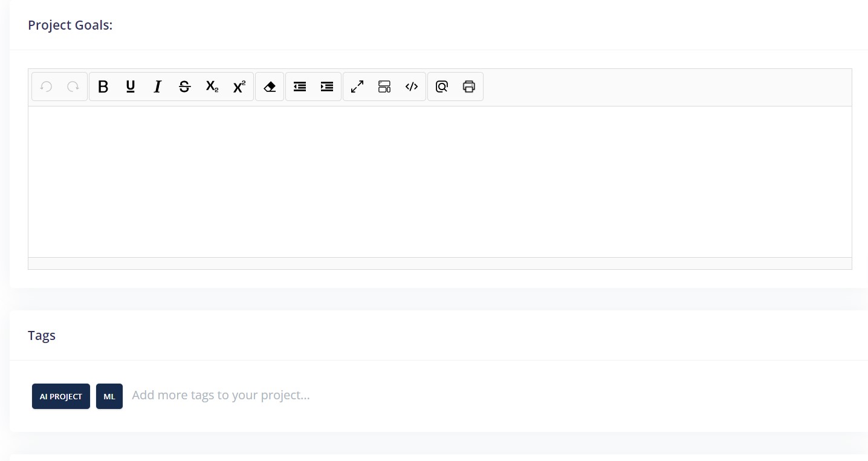The image size is (868, 461).
Task: Increase indent of the paragraph
Action: click(327, 87)
